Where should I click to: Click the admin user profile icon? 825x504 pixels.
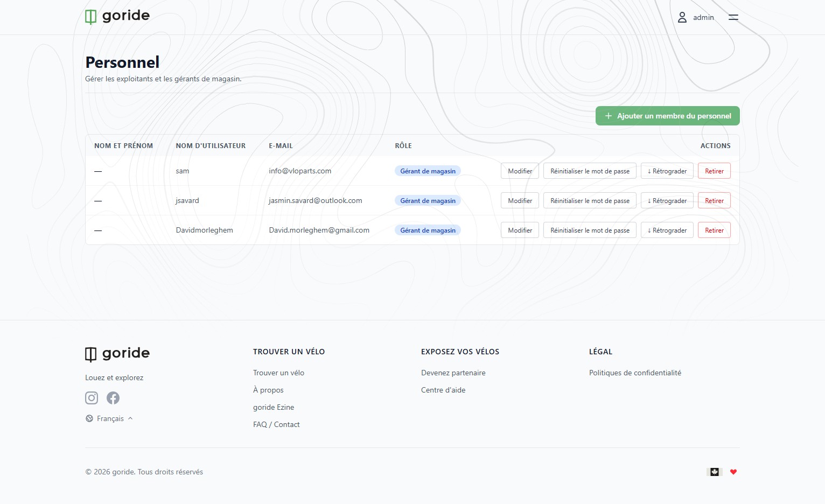(682, 17)
